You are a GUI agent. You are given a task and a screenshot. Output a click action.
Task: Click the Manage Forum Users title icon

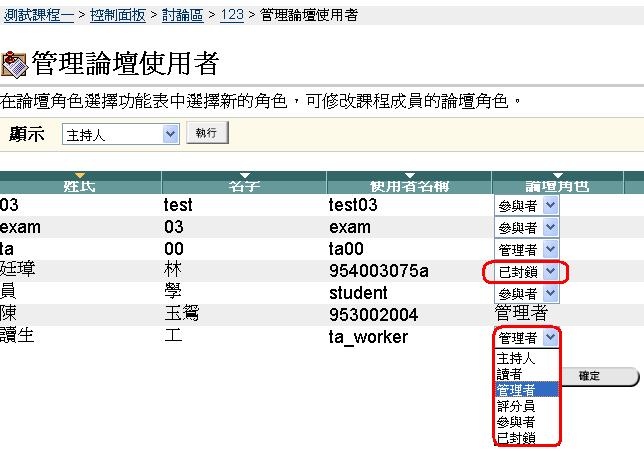pyautogui.click(x=15, y=64)
